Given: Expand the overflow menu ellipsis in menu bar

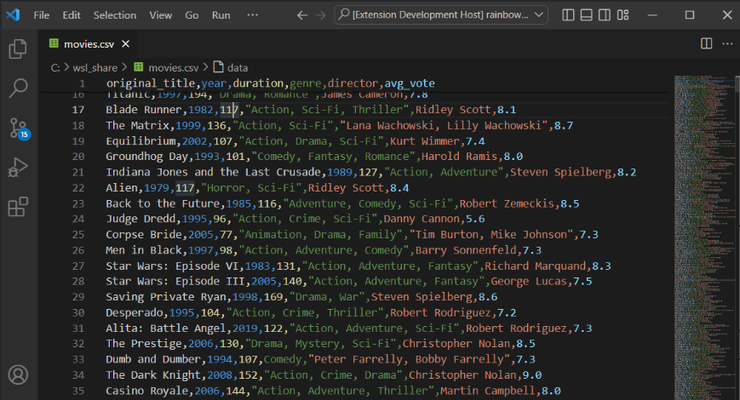Looking at the screenshot, I should pyautogui.click(x=252, y=15).
